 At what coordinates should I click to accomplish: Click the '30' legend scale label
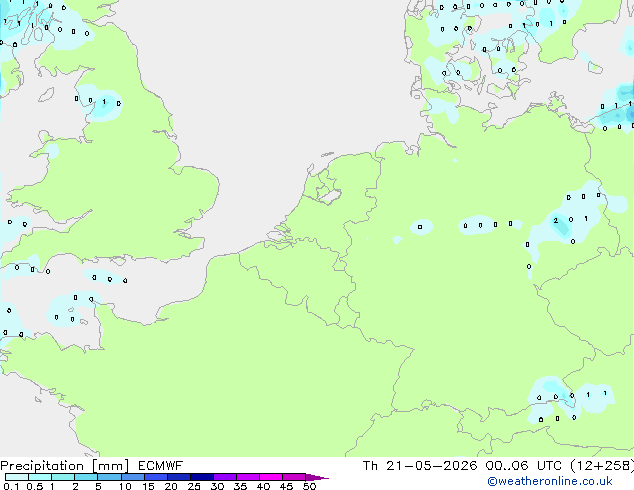(x=217, y=486)
